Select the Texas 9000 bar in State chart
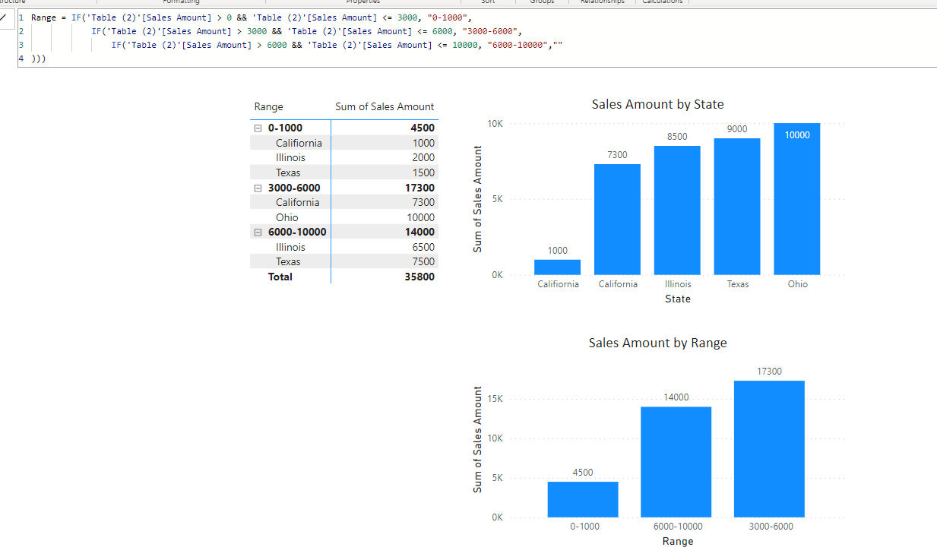 [737, 207]
